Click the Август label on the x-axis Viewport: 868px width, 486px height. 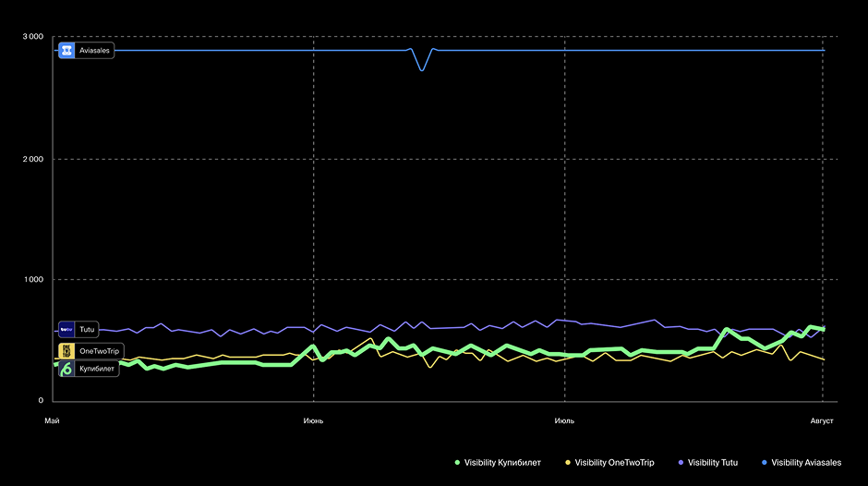(822, 421)
